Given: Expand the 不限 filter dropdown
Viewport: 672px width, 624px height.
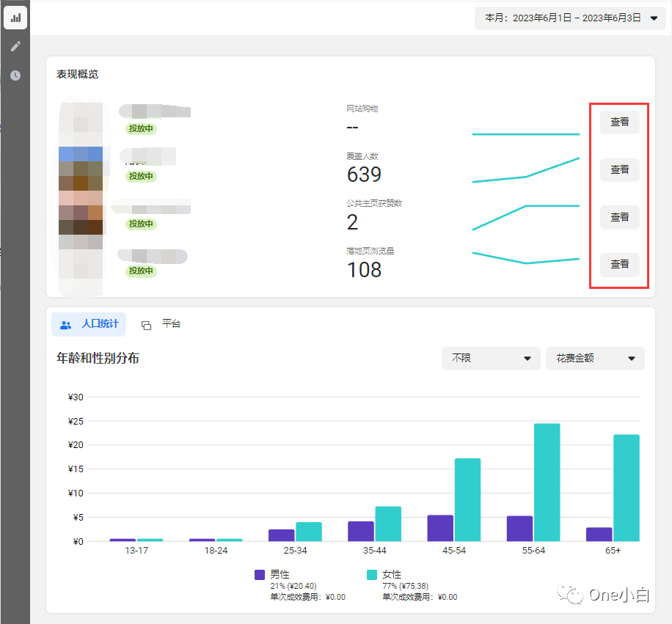Looking at the screenshot, I should pos(491,359).
